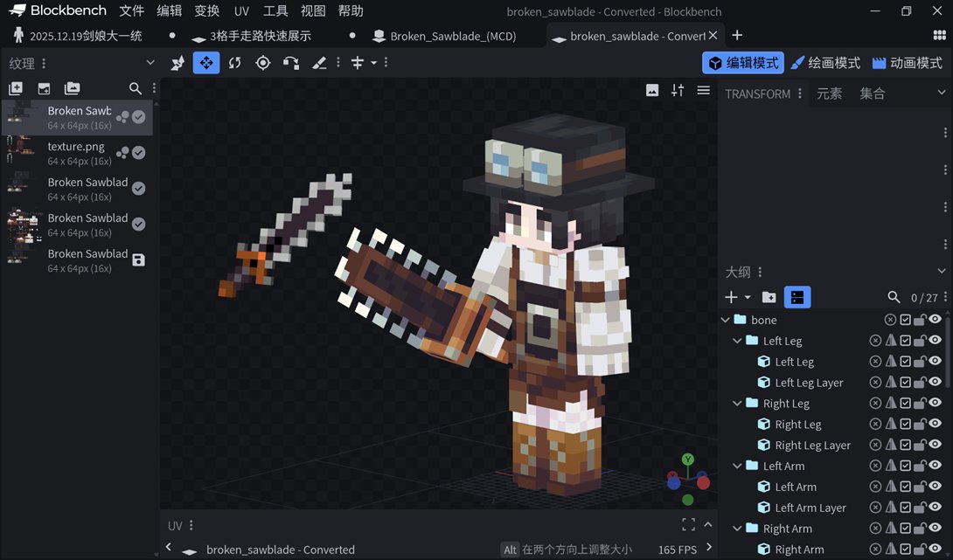The image size is (953, 560).
Task: Collapse the bone group
Action: point(725,320)
